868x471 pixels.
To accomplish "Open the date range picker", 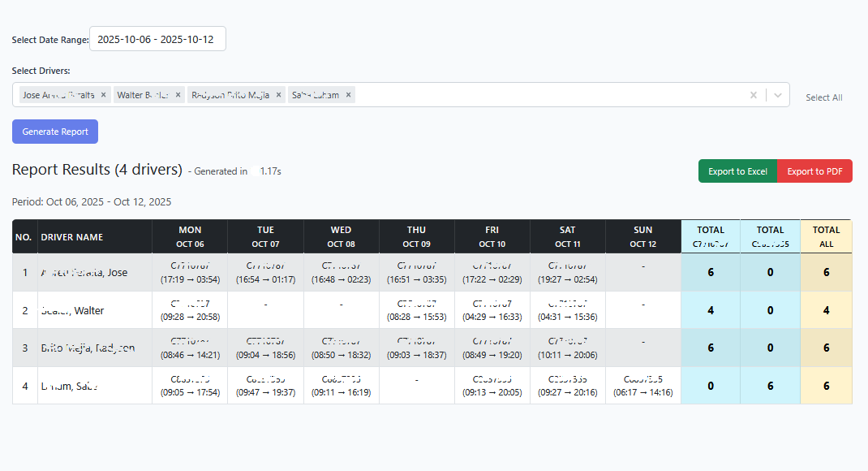I will (157, 38).
